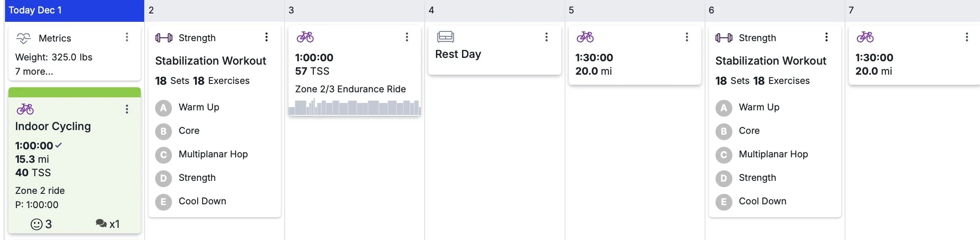The image size is (980, 240).
Task: Click the bike icon on Dec 3 workout
Action: [305, 37]
